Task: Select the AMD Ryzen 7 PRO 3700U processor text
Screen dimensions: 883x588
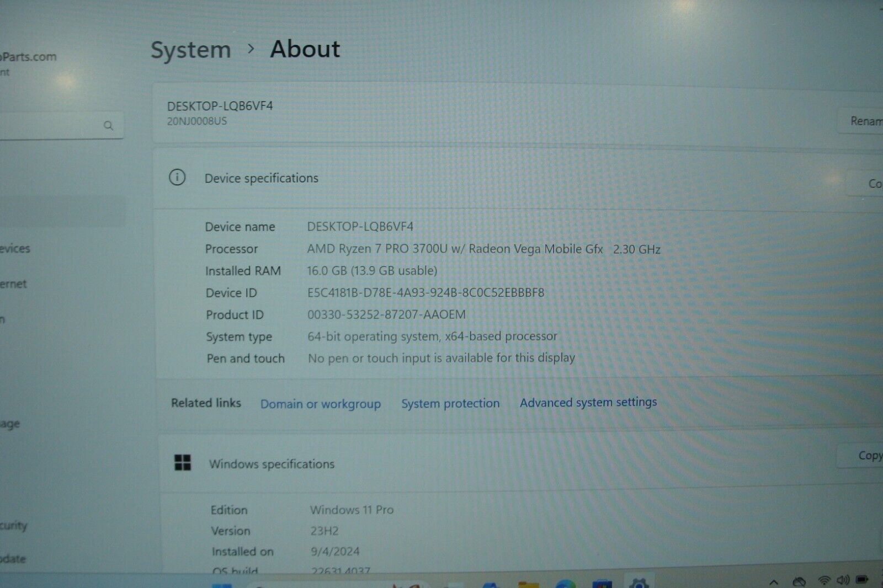Action: pyautogui.click(x=484, y=249)
